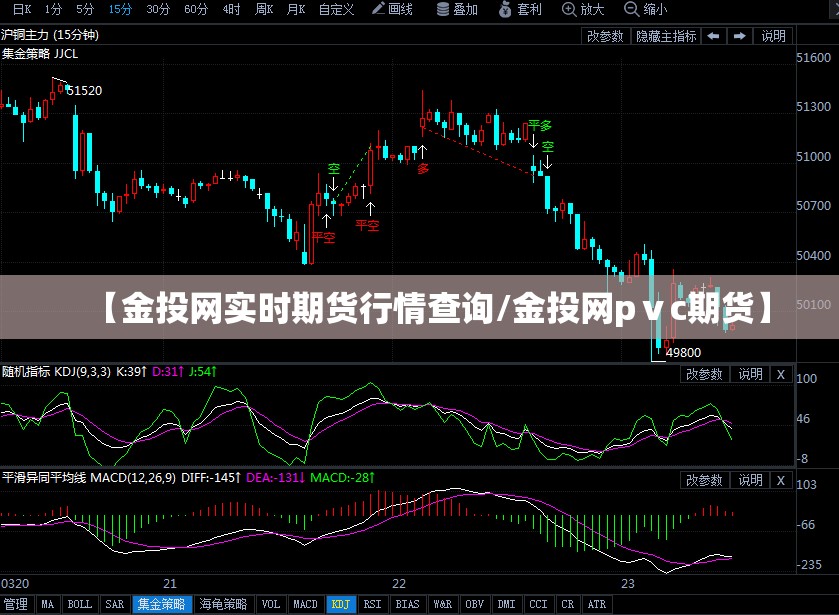Click the right arrow indicator switch
Image resolution: width=839 pixels, height=615 pixels.
point(739,36)
